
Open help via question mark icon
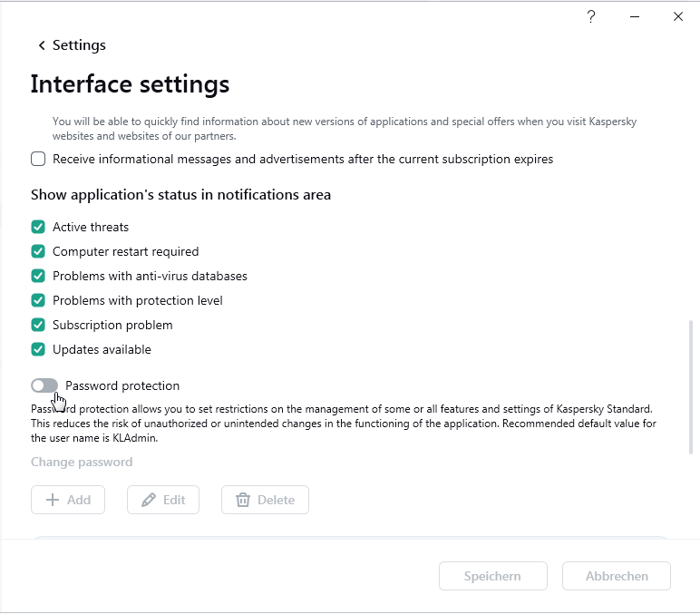click(x=591, y=16)
